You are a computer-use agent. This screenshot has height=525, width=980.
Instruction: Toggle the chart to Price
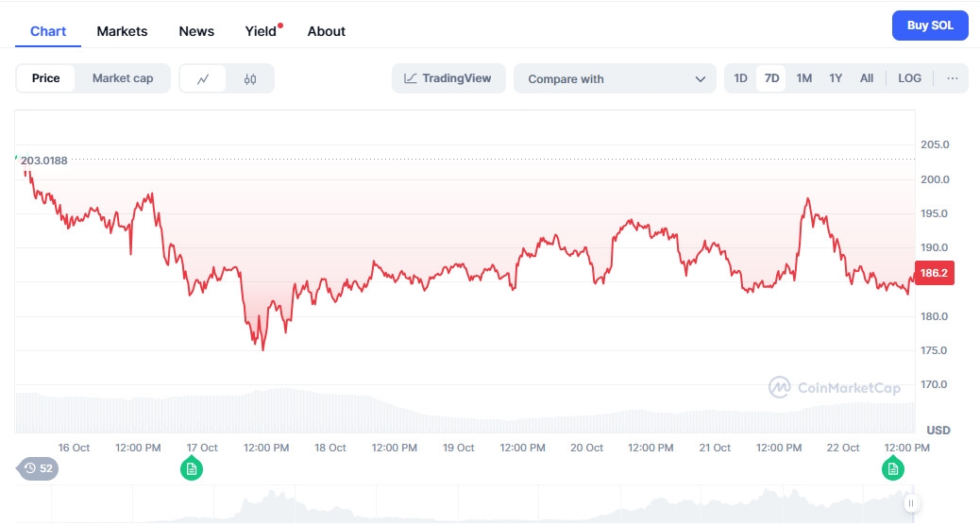[x=45, y=78]
